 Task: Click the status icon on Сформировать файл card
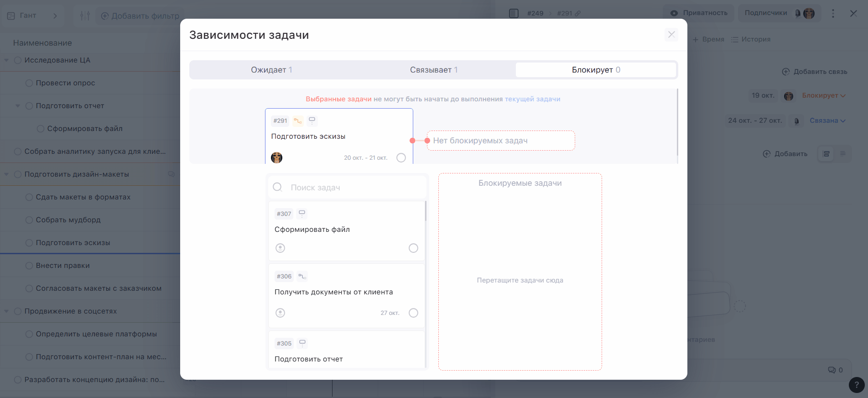click(281, 248)
